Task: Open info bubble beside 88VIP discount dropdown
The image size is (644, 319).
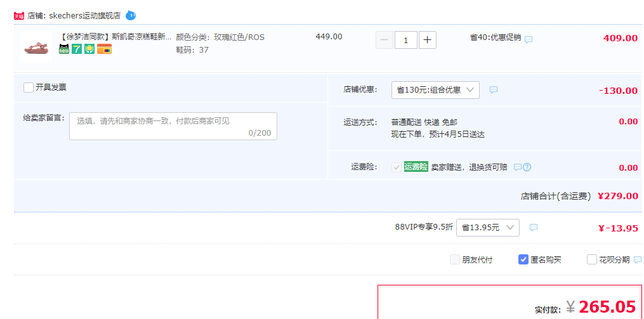Action: point(534,227)
